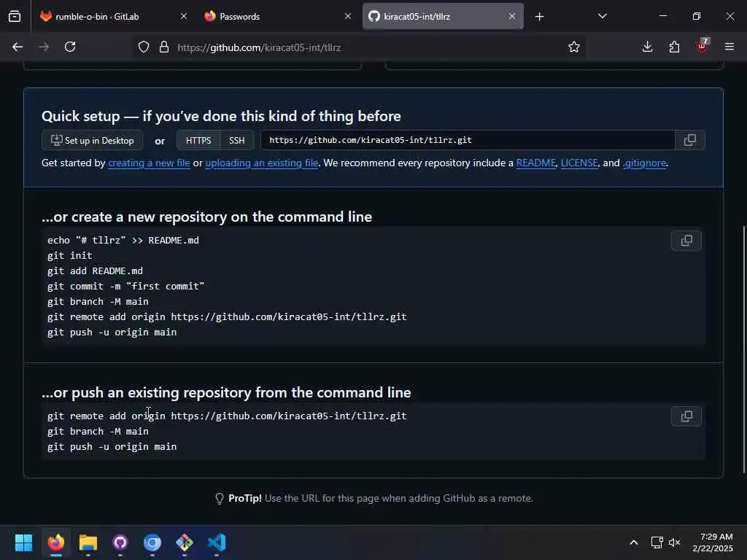The image size is (747, 560).
Task: Open the network status tray icon
Action: click(x=657, y=542)
